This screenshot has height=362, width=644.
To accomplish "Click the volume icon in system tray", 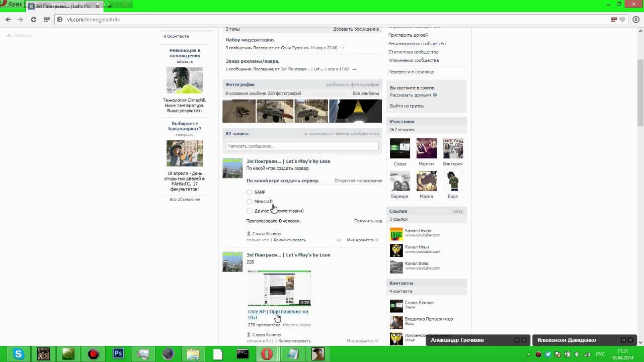I will click(578, 354).
